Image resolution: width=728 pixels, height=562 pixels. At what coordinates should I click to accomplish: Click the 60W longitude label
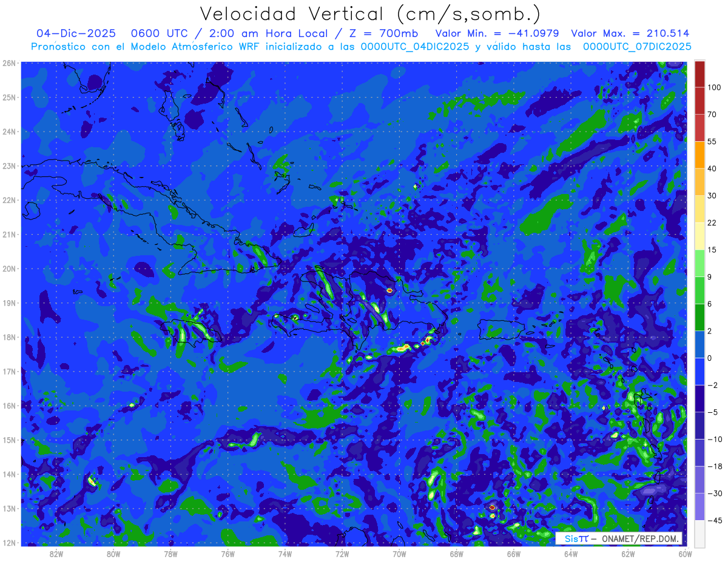[x=684, y=554]
